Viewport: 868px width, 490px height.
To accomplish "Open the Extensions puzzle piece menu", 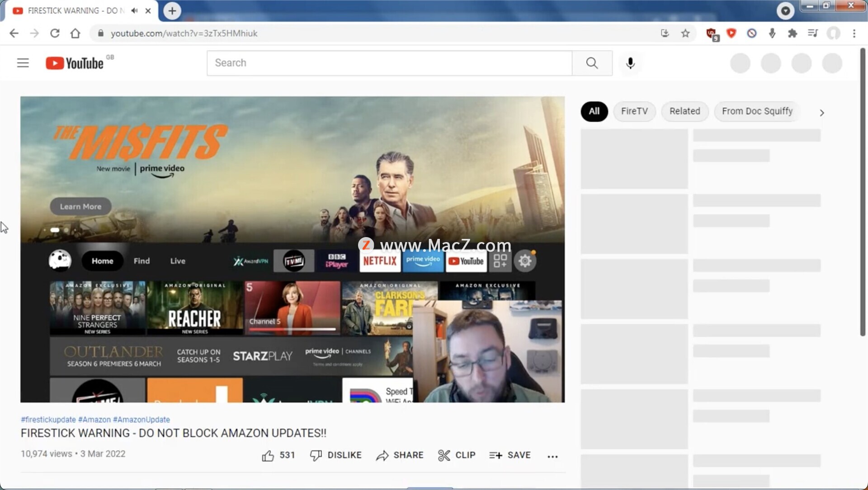I will pos(793,33).
